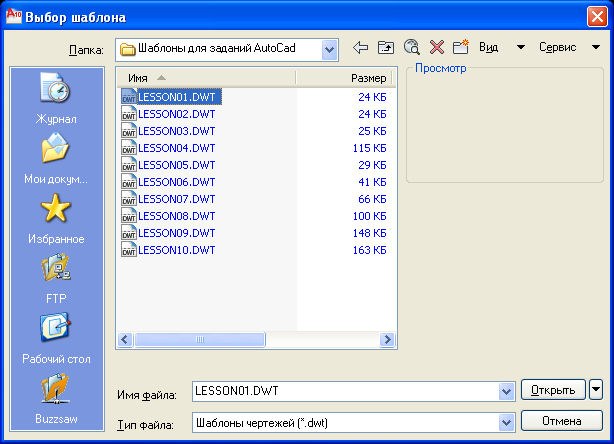The image size is (614, 444).
Task: Open the Сервис (Tools) menu
Action: tap(557, 47)
